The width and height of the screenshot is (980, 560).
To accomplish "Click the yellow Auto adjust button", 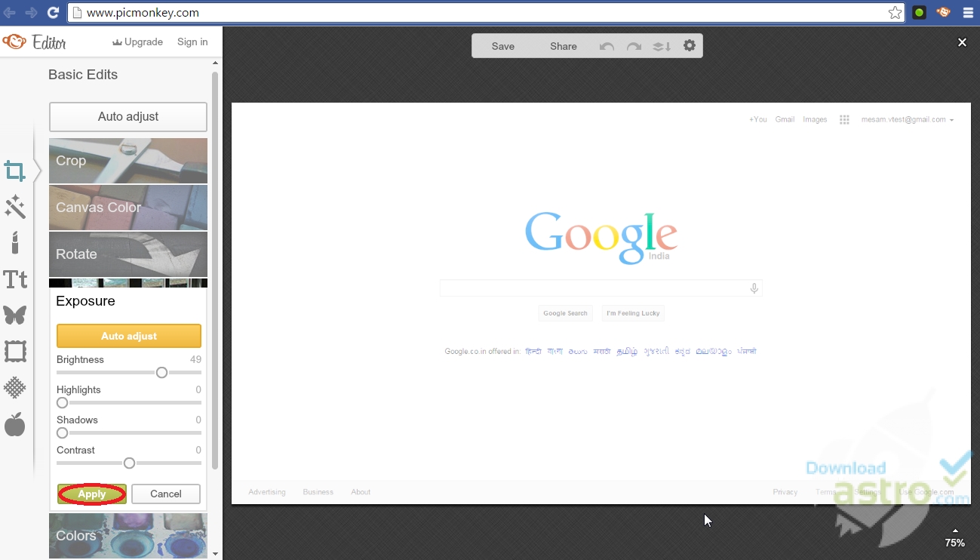I will coord(128,335).
